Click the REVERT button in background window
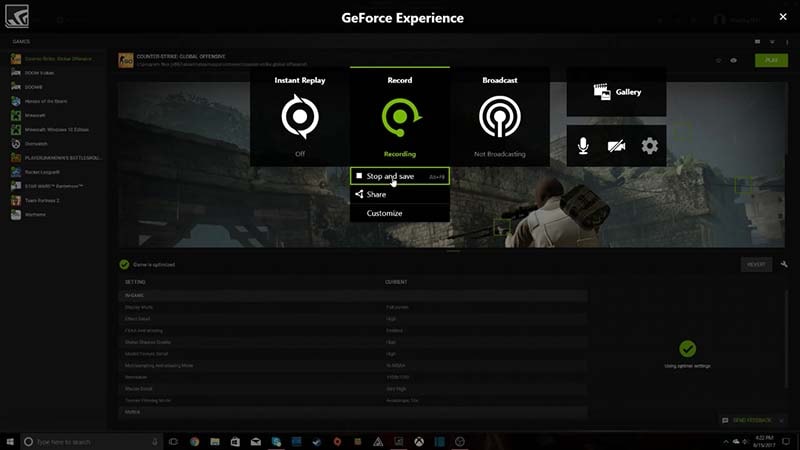 756,264
